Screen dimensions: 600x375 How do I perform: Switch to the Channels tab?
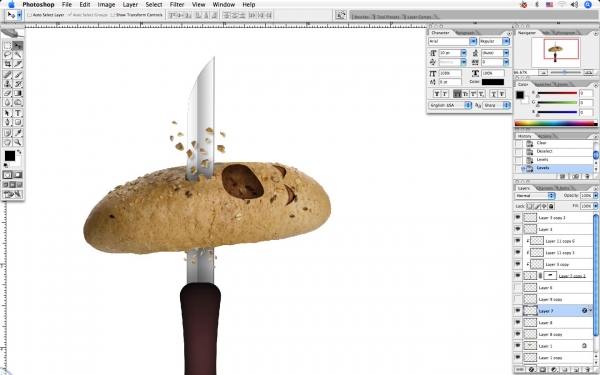(x=544, y=188)
